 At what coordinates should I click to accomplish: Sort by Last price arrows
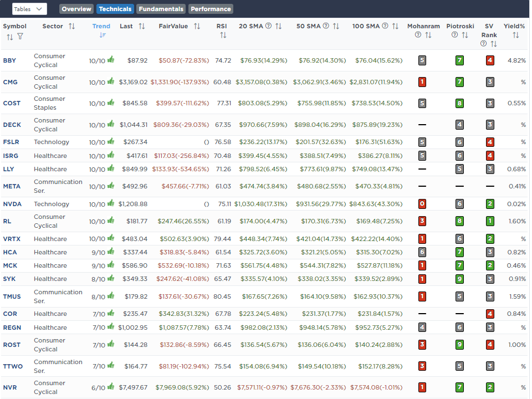[x=142, y=26]
